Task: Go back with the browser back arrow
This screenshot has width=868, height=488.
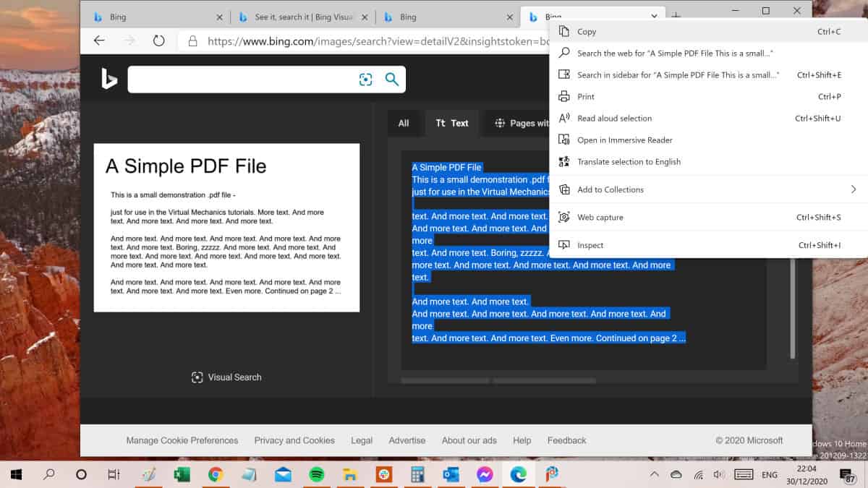Action: pyautogui.click(x=100, y=41)
